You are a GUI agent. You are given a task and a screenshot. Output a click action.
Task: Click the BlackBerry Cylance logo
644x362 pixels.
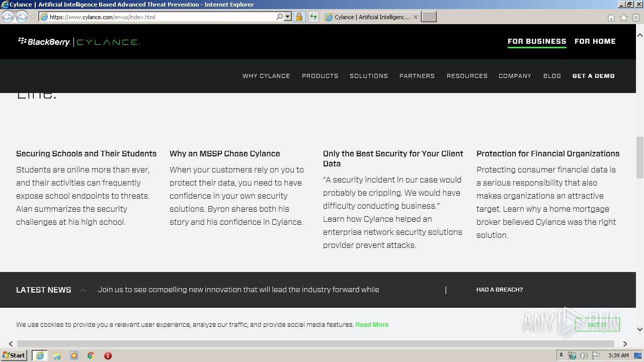pos(78,42)
